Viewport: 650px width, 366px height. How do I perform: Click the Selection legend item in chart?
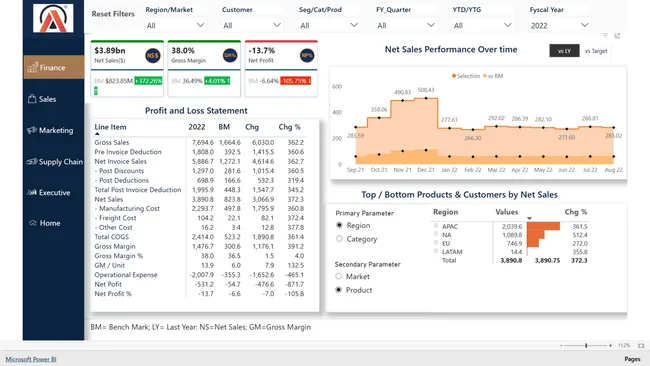[x=466, y=76]
